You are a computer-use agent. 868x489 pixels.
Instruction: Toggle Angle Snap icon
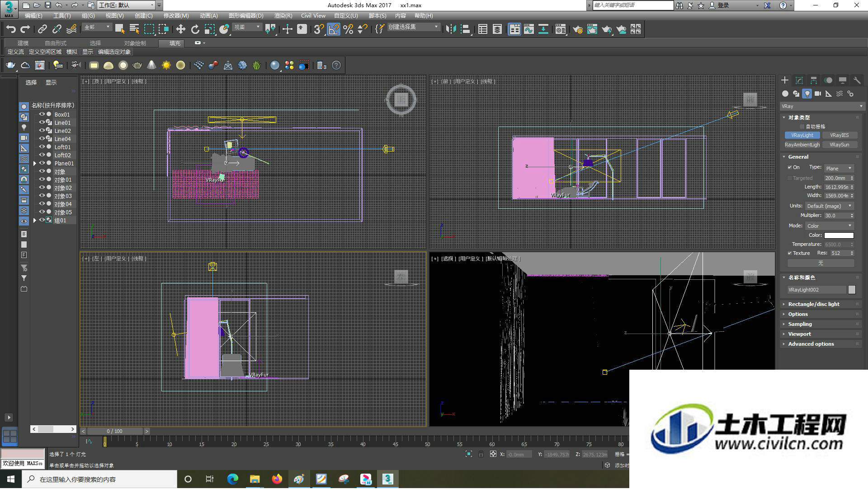[x=333, y=29]
